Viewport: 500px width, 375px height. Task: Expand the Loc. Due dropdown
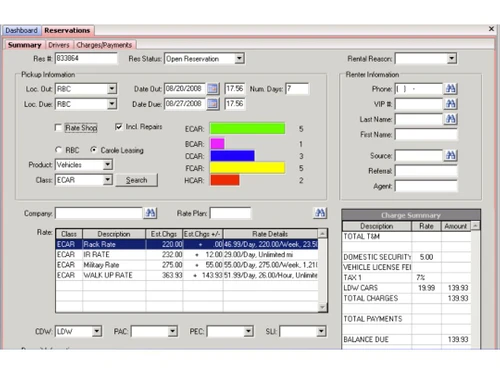pyautogui.click(x=112, y=104)
